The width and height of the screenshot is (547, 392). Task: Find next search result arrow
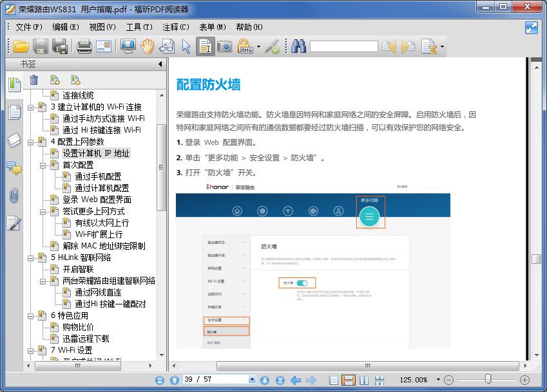tap(408, 46)
